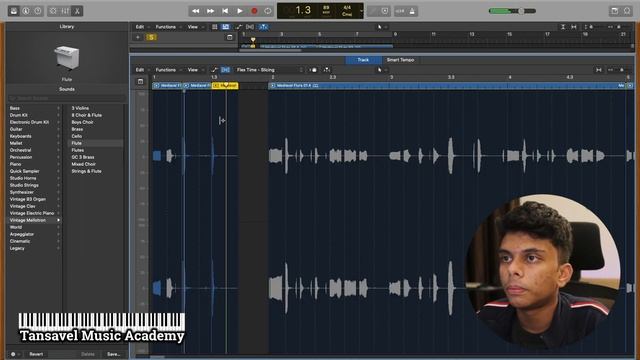Click the Library search field
The width and height of the screenshot is (640, 360).
point(67,98)
